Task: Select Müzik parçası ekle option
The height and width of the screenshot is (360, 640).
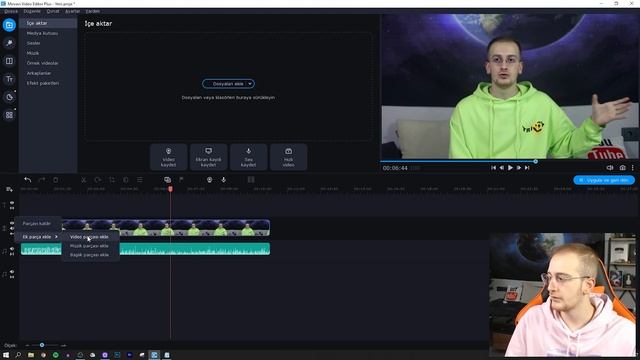Action: (x=89, y=246)
